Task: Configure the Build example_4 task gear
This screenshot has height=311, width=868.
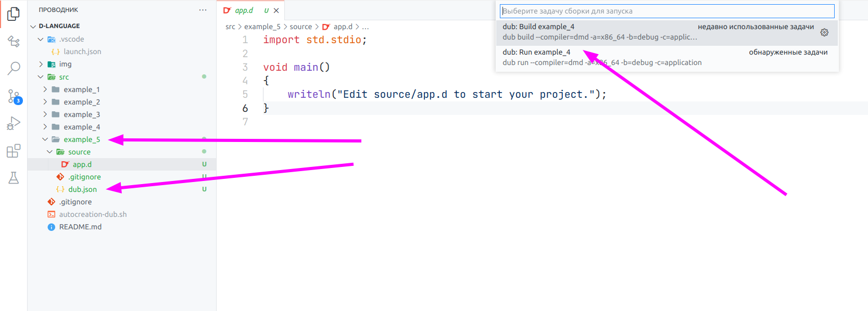Action: [824, 32]
